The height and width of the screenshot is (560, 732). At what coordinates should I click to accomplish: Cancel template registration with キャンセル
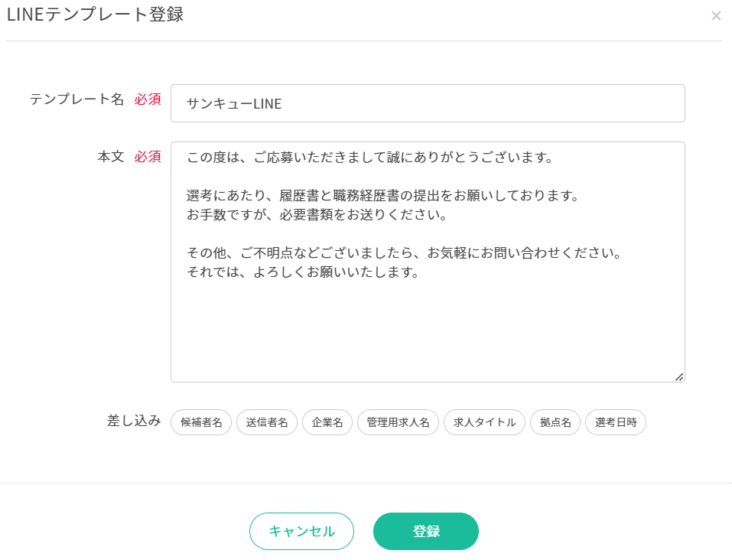[301, 531]
